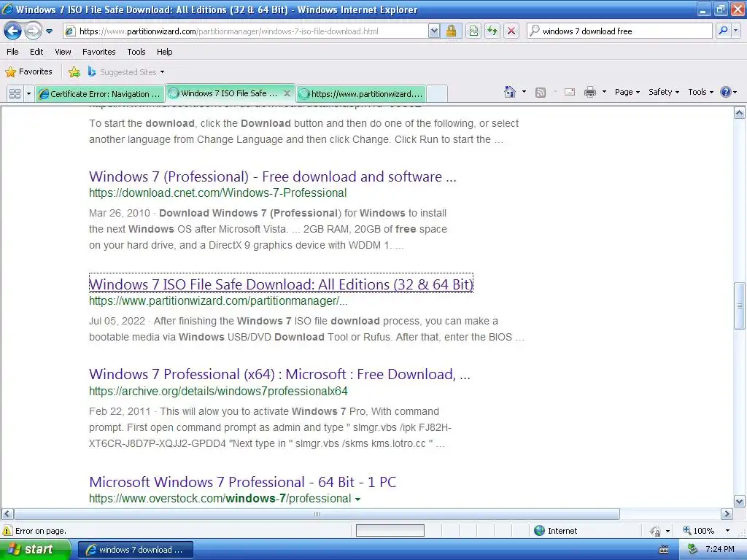
Task: Open the Help menu
Action: pyautogui.click(x=164, y=52)
